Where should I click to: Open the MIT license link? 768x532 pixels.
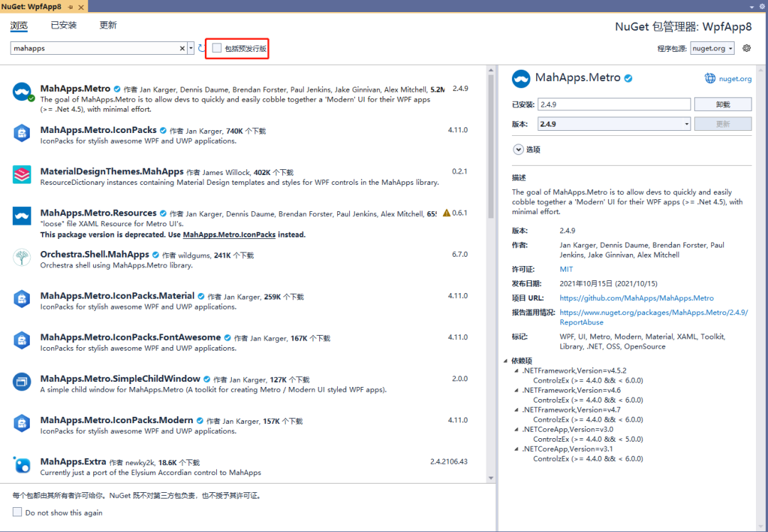[x=566, y=269]
